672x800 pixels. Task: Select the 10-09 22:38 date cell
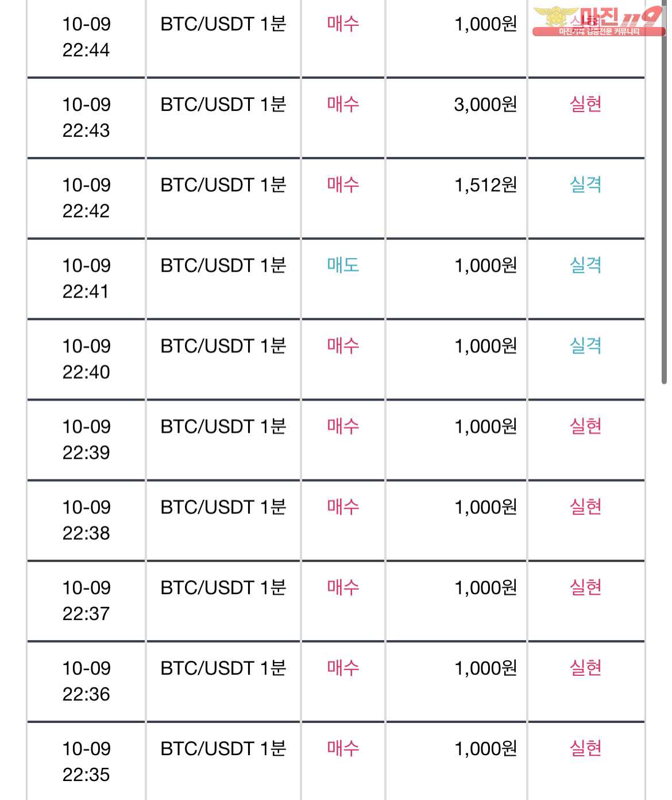[x=86, y=520]
